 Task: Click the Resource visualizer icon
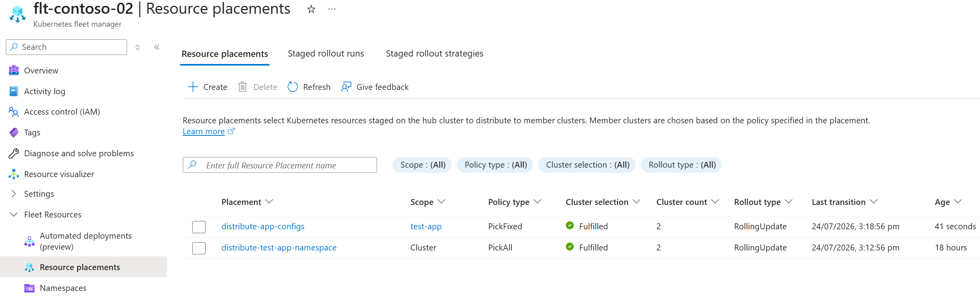(x=14, y=174)
